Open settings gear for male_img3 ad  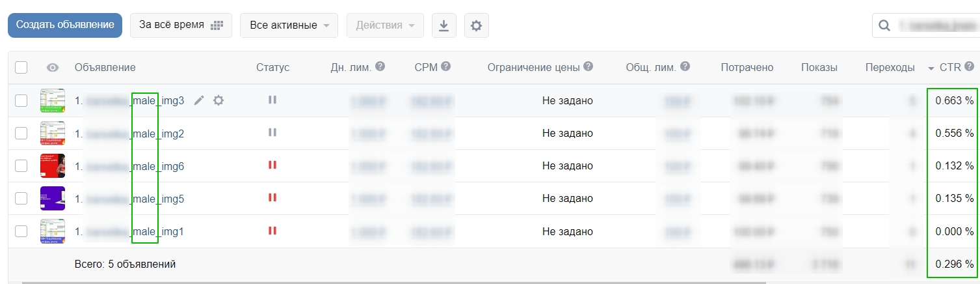219,100
